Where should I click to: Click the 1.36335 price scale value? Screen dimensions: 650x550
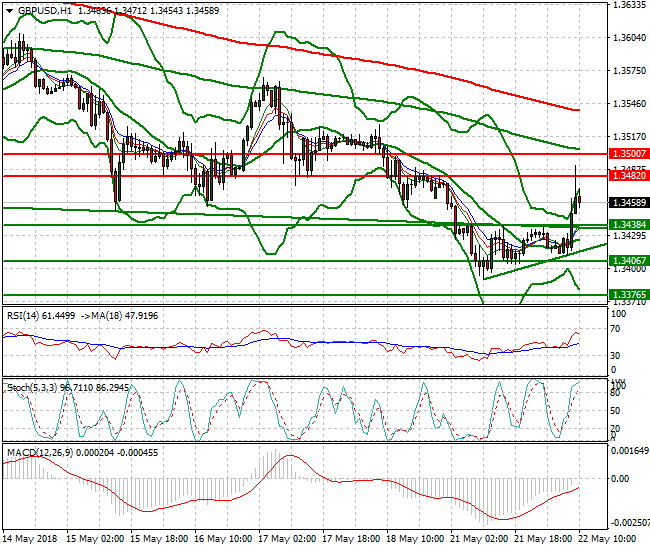(x=629, y=5)
